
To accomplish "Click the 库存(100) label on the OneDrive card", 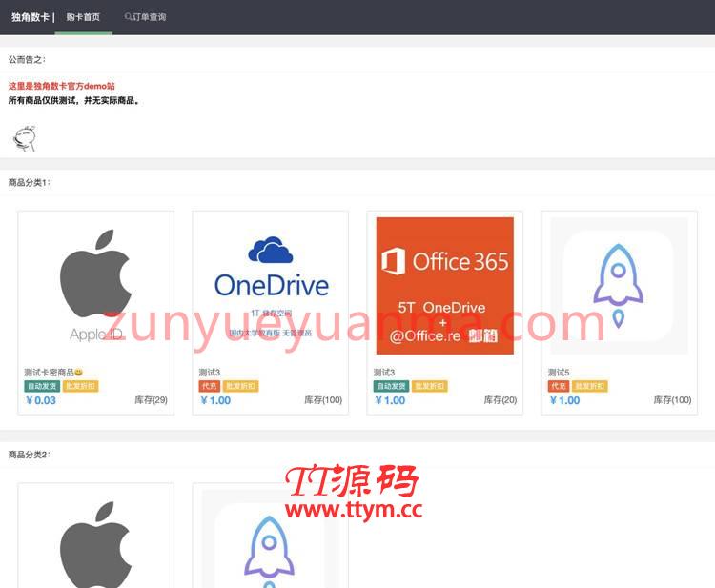I will pos(323,400).
